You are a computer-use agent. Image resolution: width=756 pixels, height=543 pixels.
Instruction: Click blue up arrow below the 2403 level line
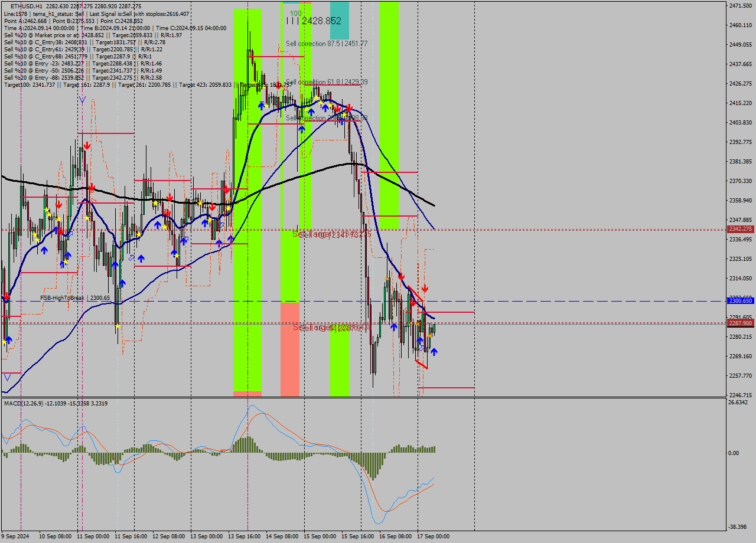(301, 129)
